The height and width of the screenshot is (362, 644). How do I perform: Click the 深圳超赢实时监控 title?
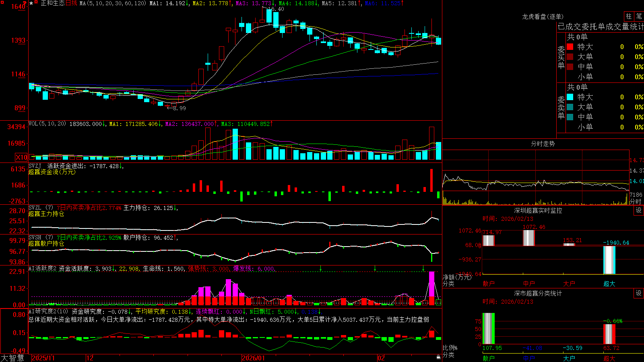538,210
